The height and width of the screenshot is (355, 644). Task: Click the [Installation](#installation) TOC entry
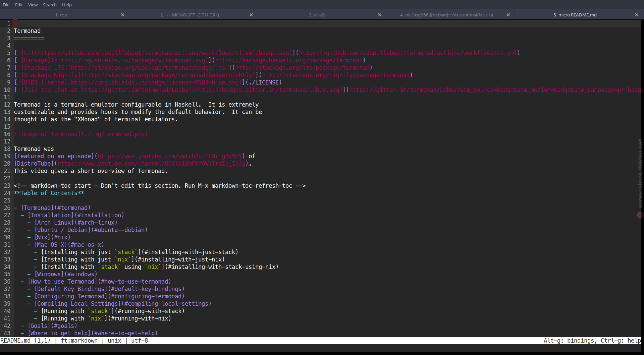tap(76, 215)
